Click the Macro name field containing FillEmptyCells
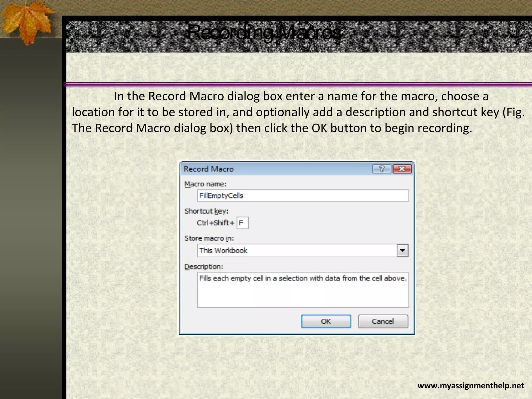The image size is (532, 399). [x=303, y=196]
